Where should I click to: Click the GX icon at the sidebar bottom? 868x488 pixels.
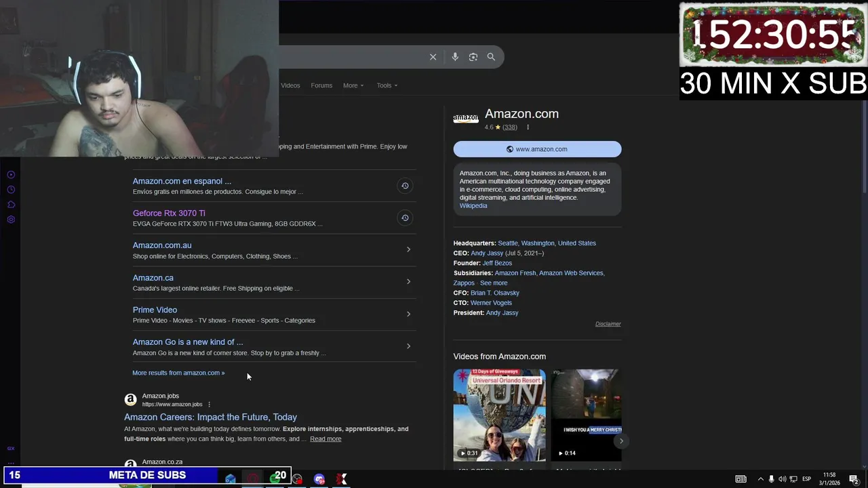(x=11, y=448)
